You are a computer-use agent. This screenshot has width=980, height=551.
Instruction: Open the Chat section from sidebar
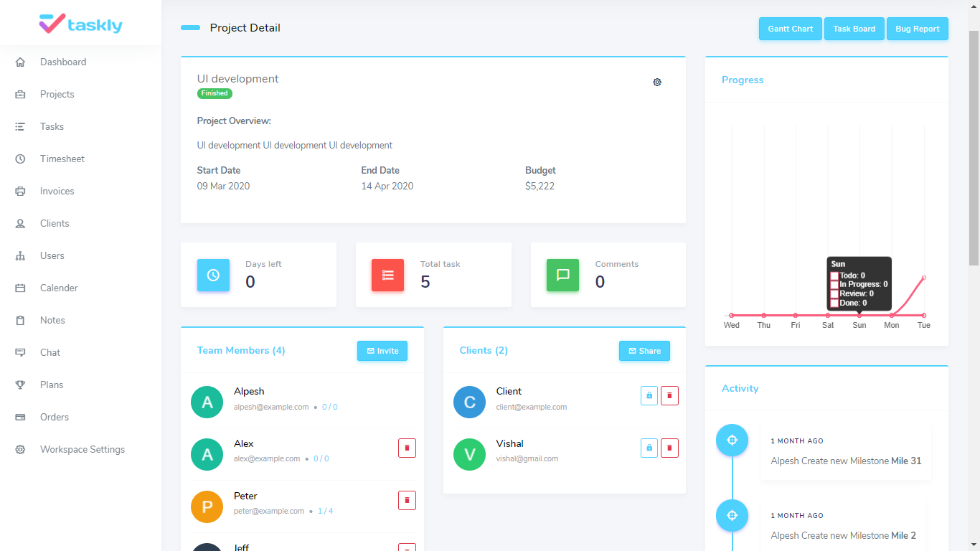(x=50, y=352)
